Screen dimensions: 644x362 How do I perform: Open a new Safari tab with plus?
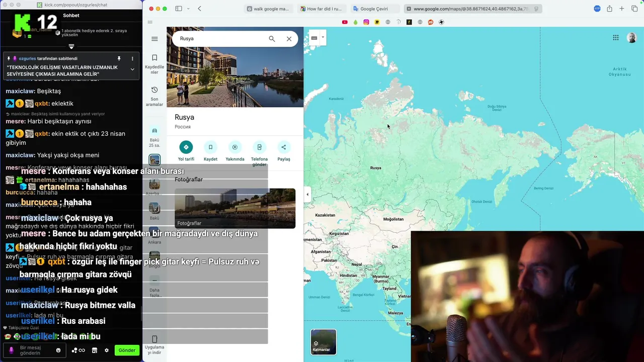[622, 9]
